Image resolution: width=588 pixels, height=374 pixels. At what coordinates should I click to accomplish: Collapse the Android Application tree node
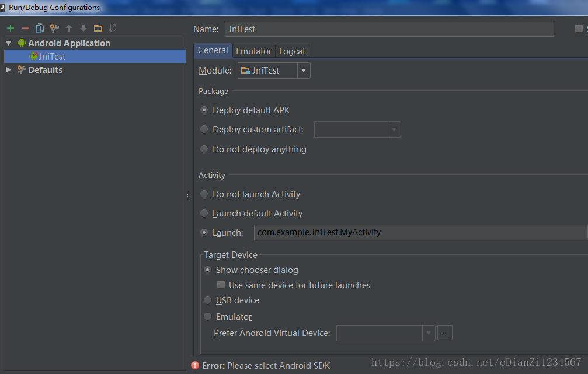[8, 43]
